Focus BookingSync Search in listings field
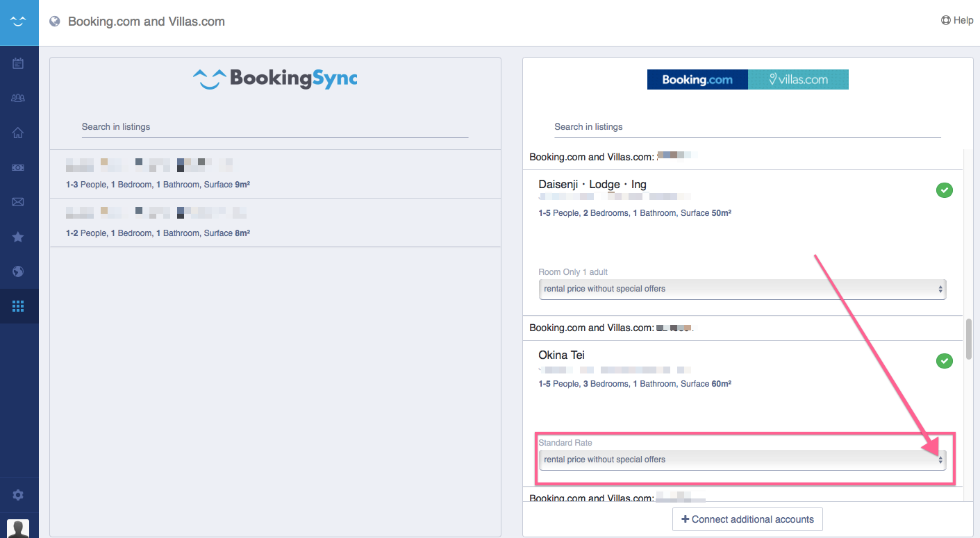 tap(274, 127)
